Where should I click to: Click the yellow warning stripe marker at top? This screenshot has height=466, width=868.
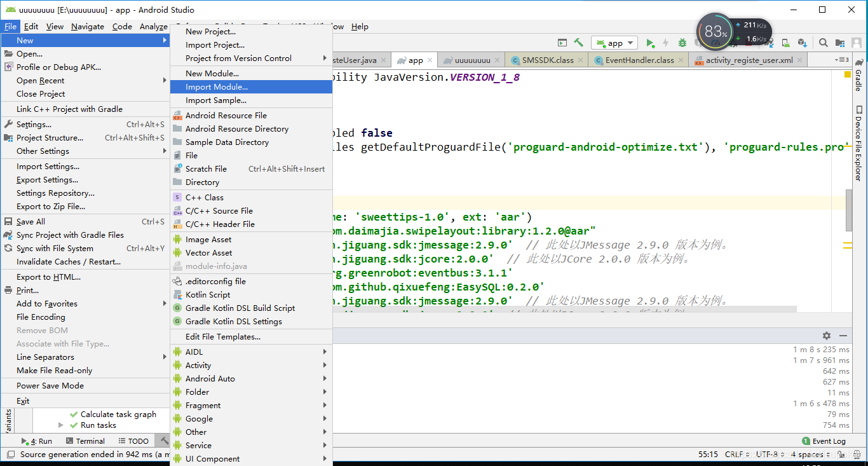coord(848,74)
